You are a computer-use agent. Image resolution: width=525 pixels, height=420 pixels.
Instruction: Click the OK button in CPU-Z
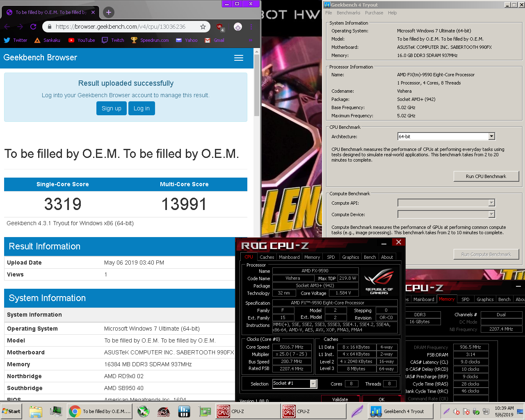click(381, 399)
